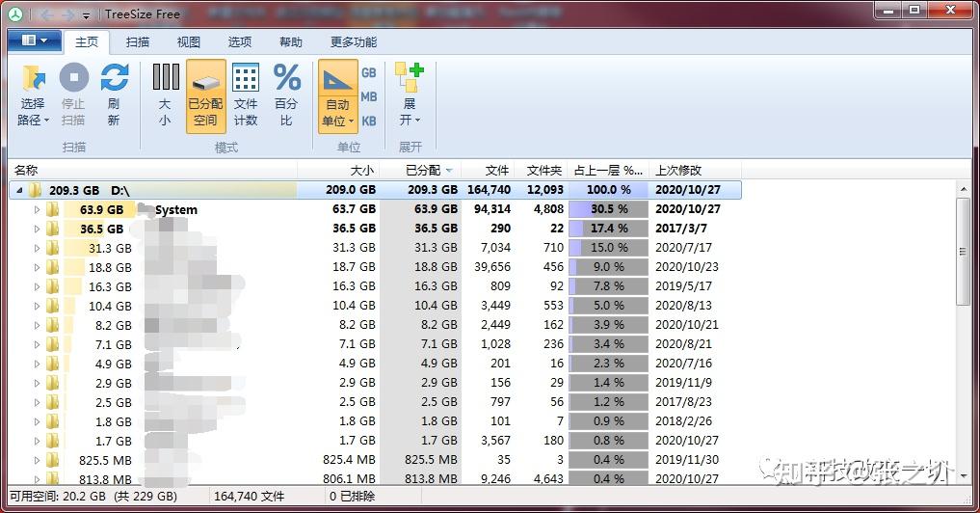Screen dimensions: 980x513
Task: Sort by the Folders (文件夹) column header
Action: tap(542, 170)
